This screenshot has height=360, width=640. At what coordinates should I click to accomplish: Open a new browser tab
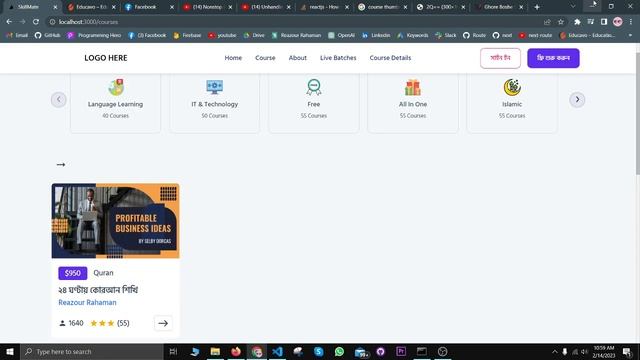pyautogui.click(x=537, y=7)
